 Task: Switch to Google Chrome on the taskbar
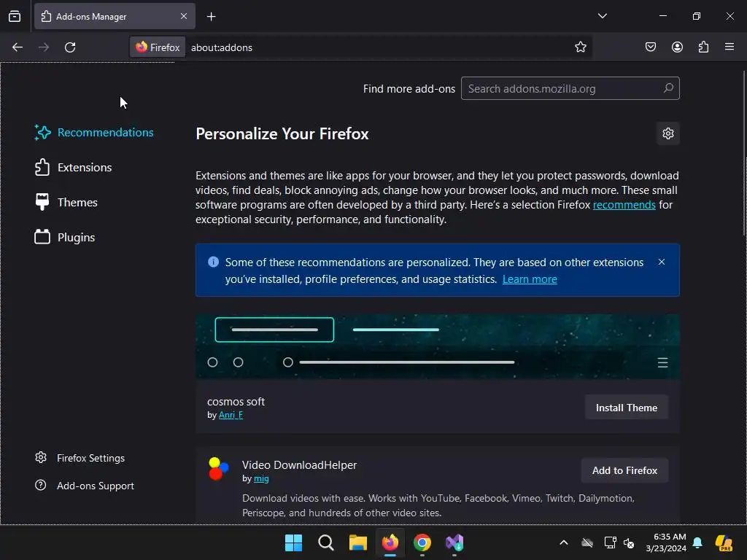[422, 542]
